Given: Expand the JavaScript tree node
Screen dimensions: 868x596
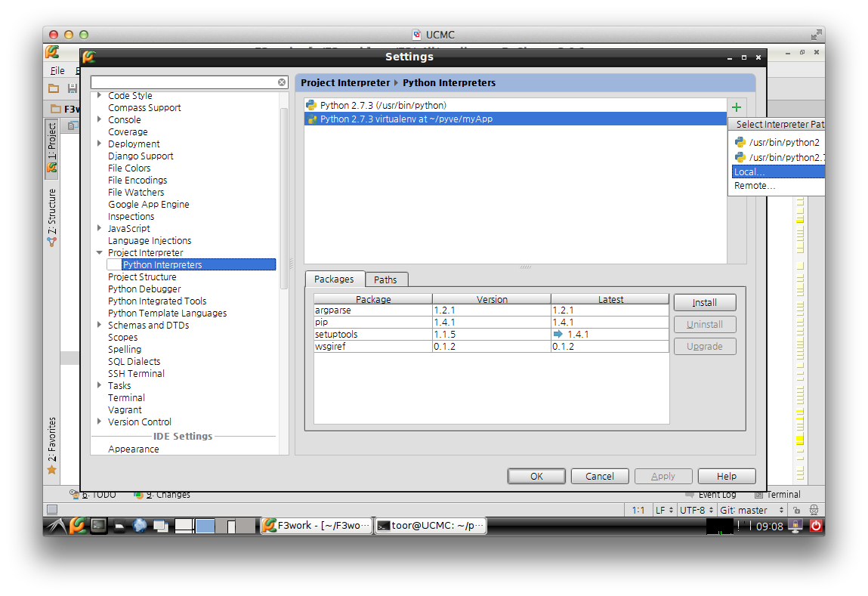Looking at the screenshot, I should (99, 228).
